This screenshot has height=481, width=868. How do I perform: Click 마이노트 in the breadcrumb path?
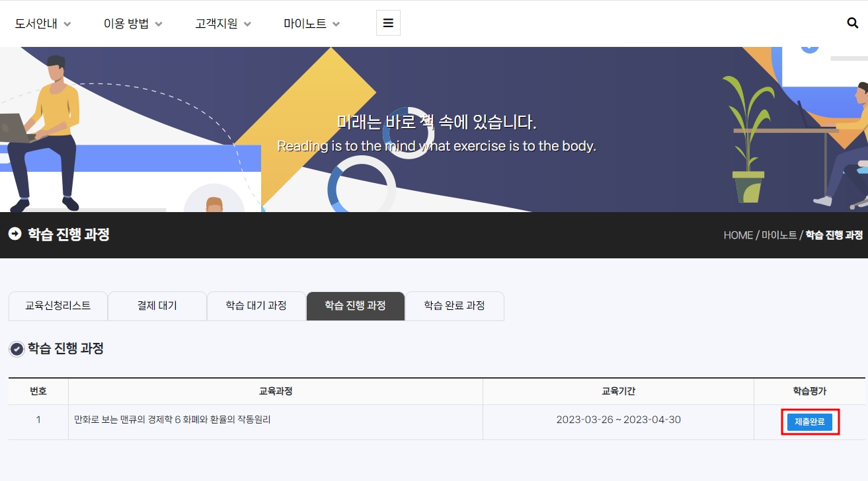[779, 235]
